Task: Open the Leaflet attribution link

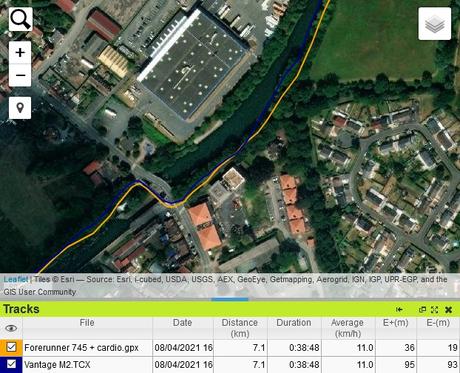Action: (16, 279)
